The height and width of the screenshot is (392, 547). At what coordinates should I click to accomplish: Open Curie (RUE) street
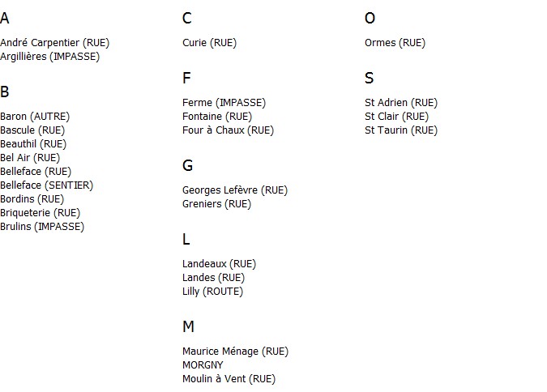(209, 43)
